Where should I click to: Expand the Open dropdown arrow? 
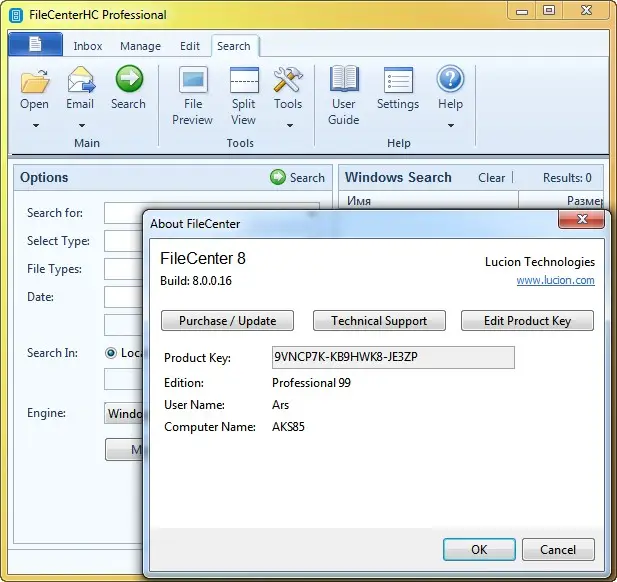click(x=36, y=126)
